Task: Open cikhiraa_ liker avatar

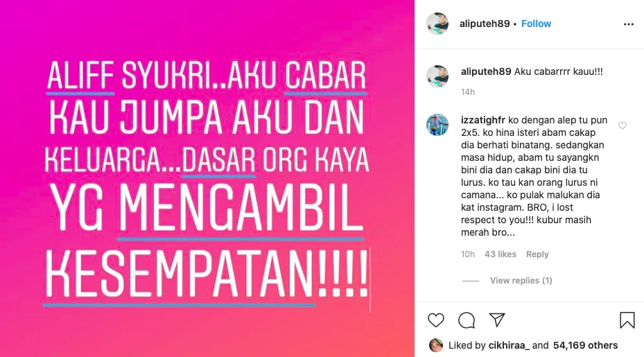Action: [x=436, y=345]
